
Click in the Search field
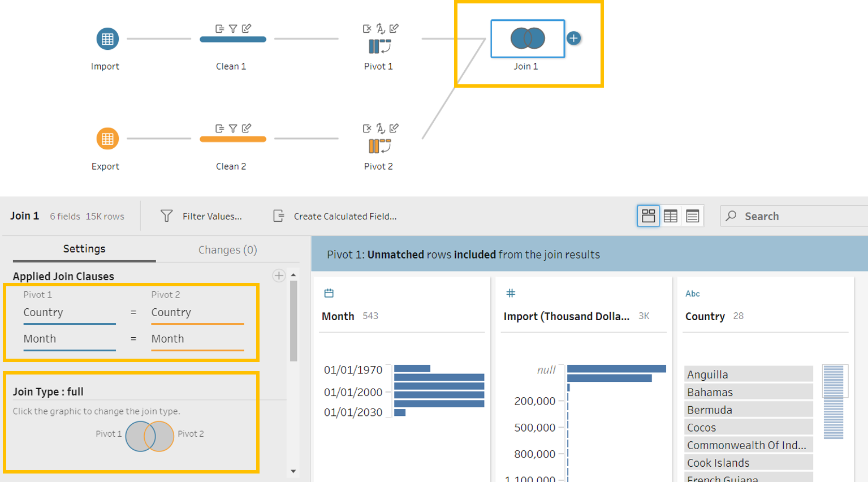click(x=797, y=216)
